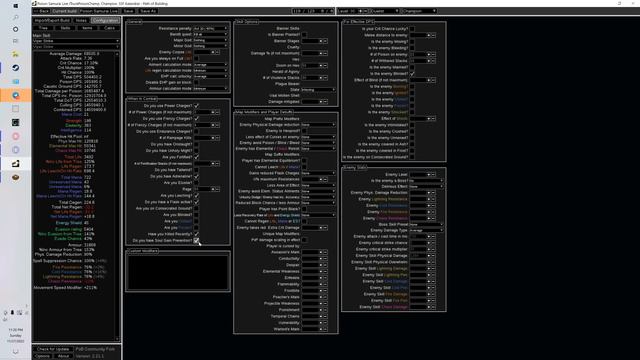
Task: Decrease Rage value with minus button
Action: click(x=217, y=189)
